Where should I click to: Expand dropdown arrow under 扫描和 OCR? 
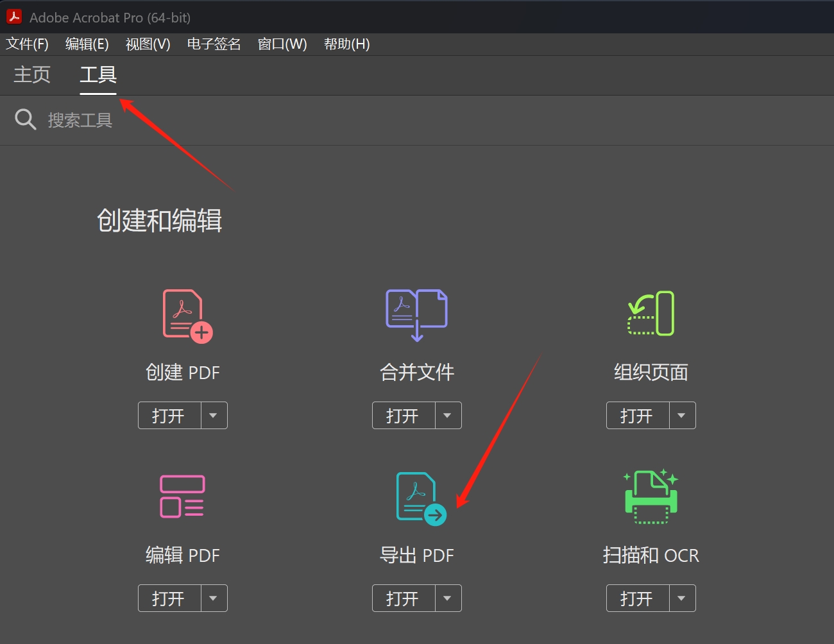click(682, 598)
